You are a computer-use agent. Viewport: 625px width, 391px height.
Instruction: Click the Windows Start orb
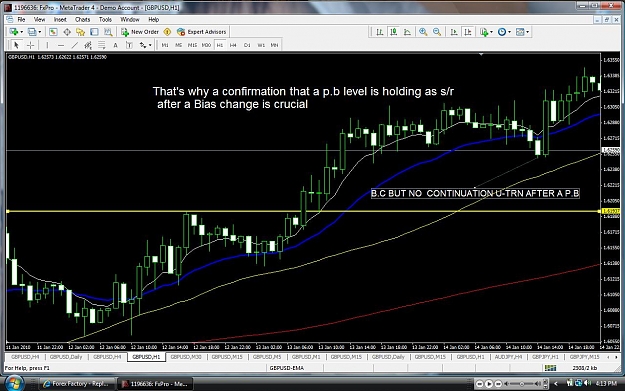point(13,384)
